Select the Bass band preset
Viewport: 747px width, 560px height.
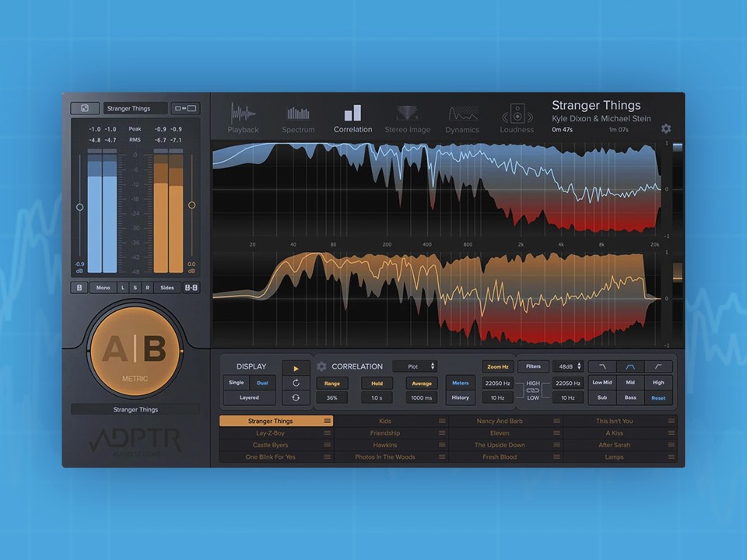[630, 397]
